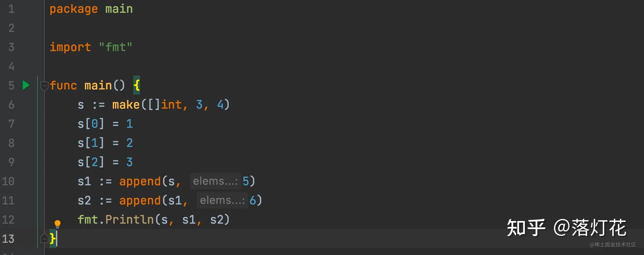The height and width of the screenshot is (255, 644).
Task: Click the "fmt" import string
Action: (115, 47)
